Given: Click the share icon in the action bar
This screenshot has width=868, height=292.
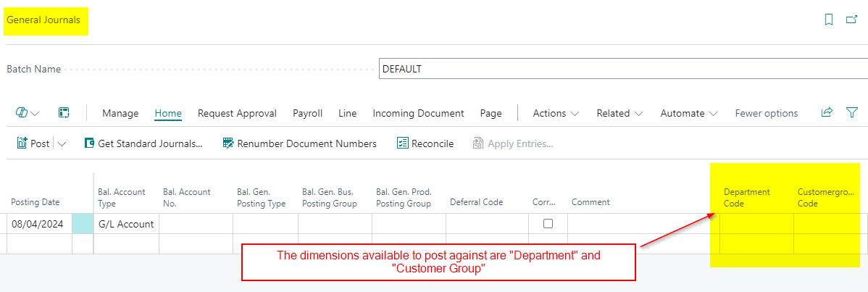Looking at the screenshot, I should [827, 113].
